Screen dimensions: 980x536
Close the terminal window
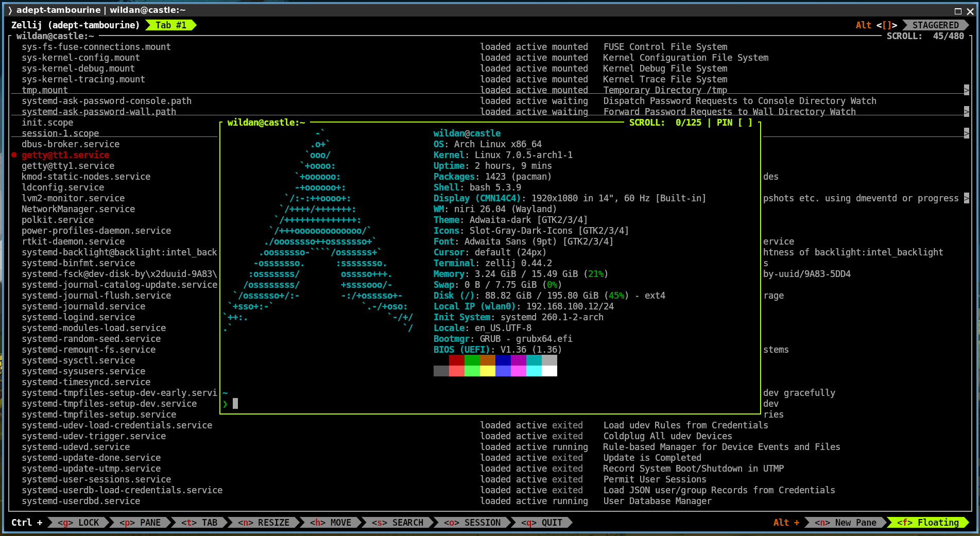click(x=970, y=11)
